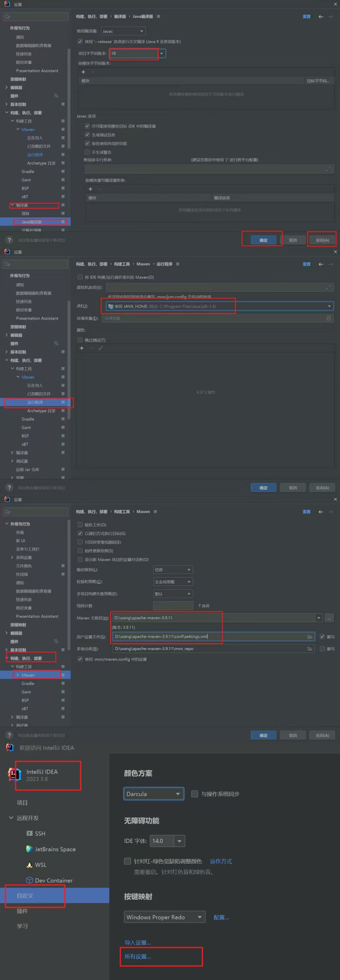Toggle the 脱机工作(O) checkbox
The width and height of the screenshot is (340, 980).
coord(80,525)
